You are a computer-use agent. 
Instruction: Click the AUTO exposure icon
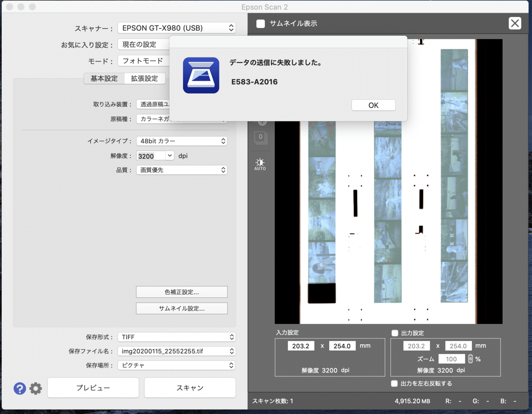click(x=260, y=164)
